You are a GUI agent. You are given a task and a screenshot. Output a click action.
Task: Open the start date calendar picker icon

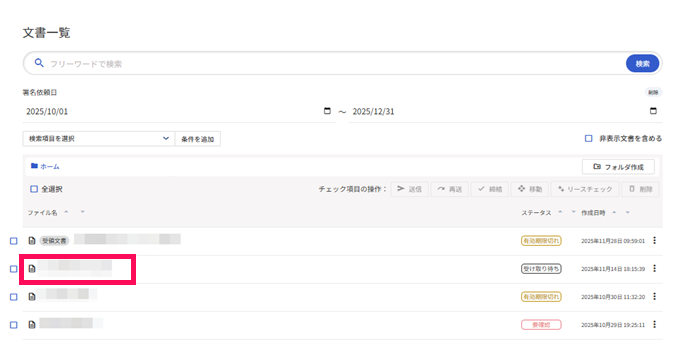pyautogui.click(x=327, y=111)
